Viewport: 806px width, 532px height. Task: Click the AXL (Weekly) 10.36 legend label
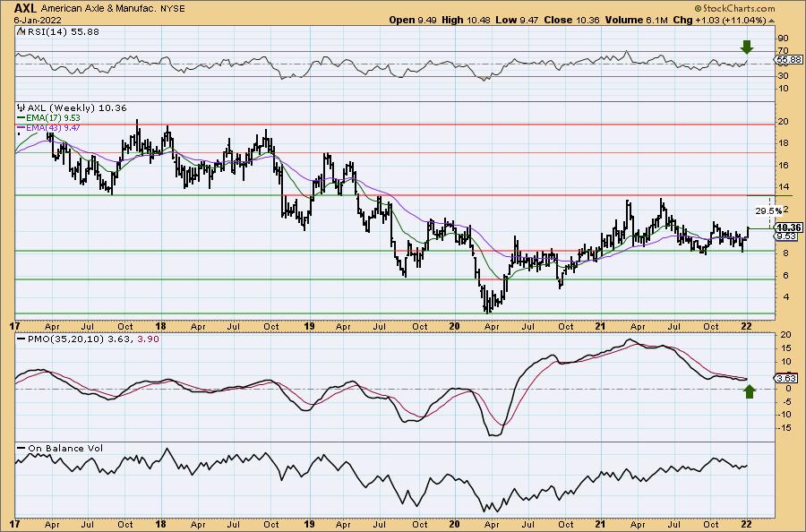(77, 108)
